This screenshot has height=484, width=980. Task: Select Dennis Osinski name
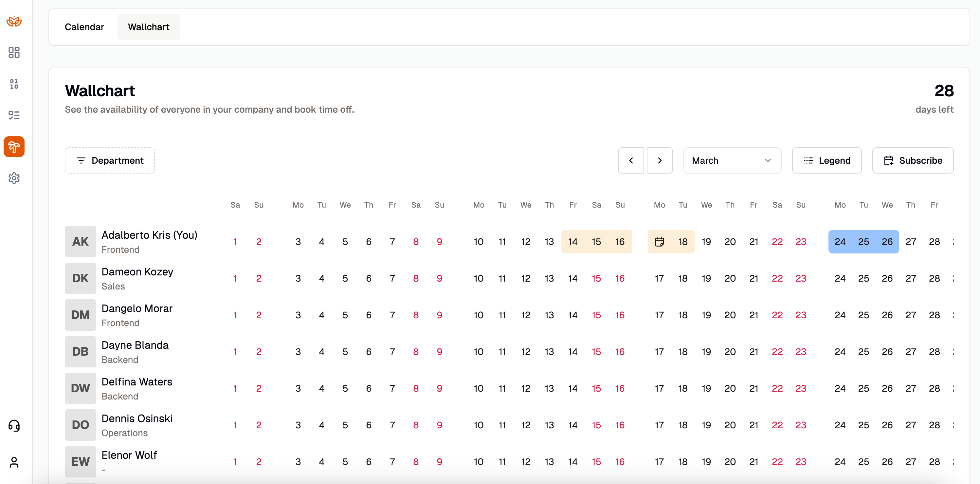(x=137, y=418)
